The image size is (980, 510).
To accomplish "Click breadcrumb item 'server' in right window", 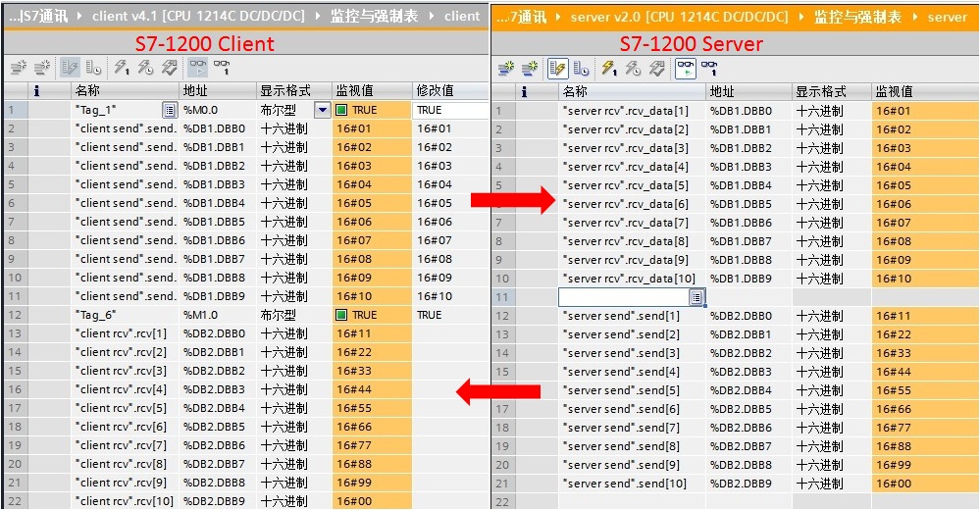I will (947, 17).
